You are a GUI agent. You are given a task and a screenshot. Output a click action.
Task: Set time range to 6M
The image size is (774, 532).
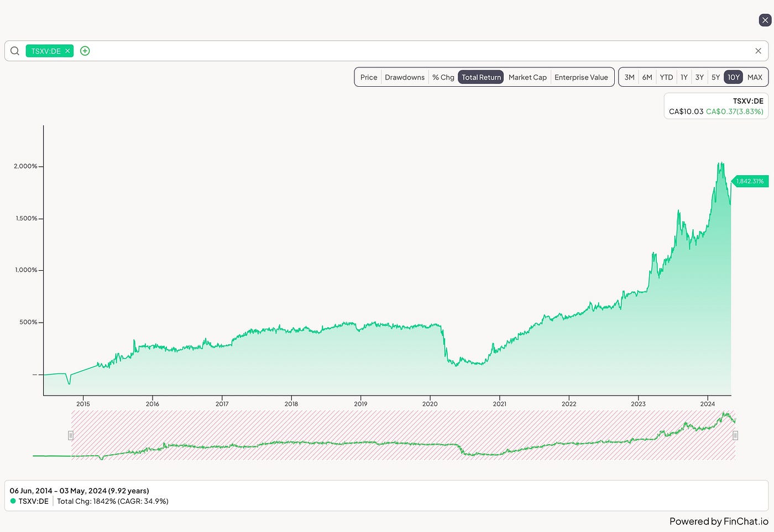[647, 77]
